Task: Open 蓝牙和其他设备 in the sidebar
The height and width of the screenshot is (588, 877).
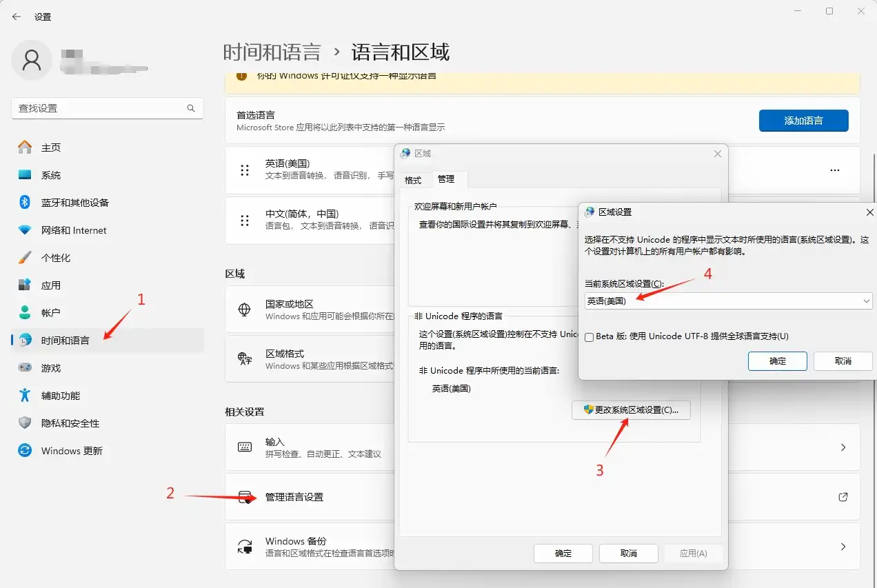Action: click(x=108, y=203)
